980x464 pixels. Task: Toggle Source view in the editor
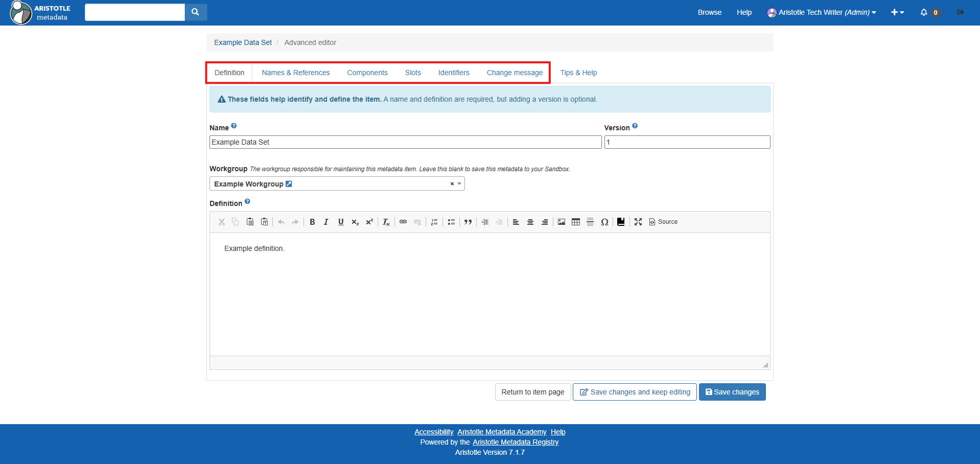[x=663, y=222]
